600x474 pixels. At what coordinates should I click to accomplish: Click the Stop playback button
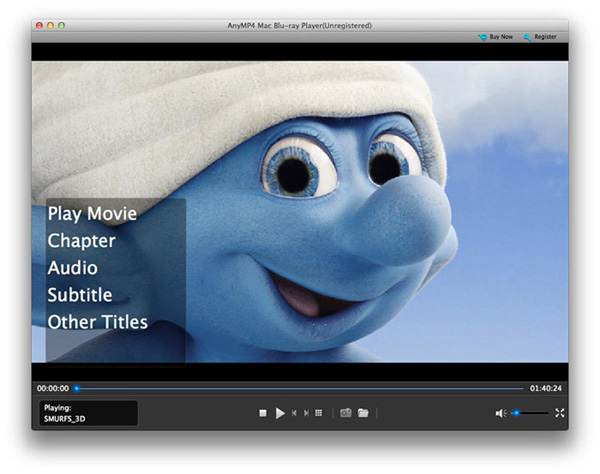pos(263,413)
